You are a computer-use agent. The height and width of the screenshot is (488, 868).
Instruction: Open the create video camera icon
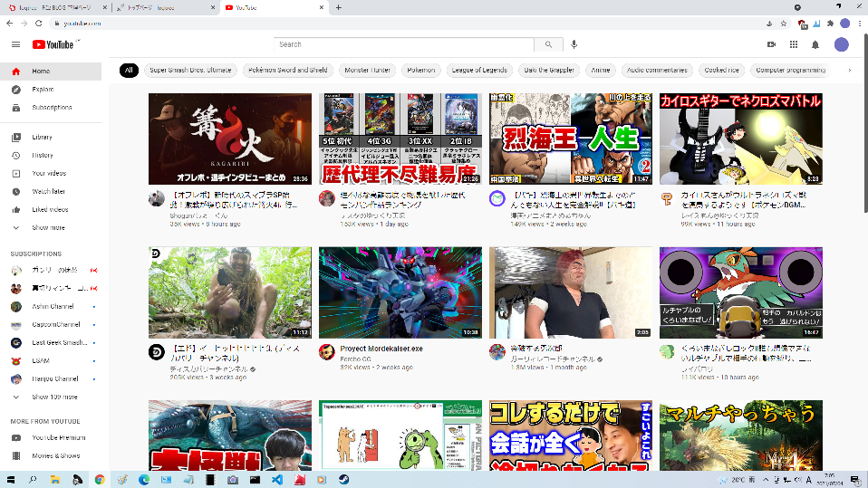[771, 44]
